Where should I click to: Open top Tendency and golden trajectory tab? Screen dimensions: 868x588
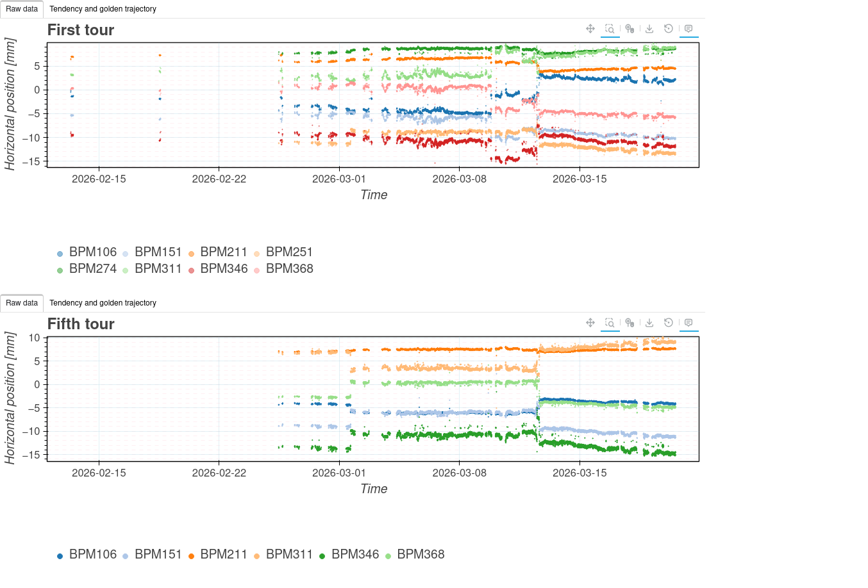pos(103,9)
